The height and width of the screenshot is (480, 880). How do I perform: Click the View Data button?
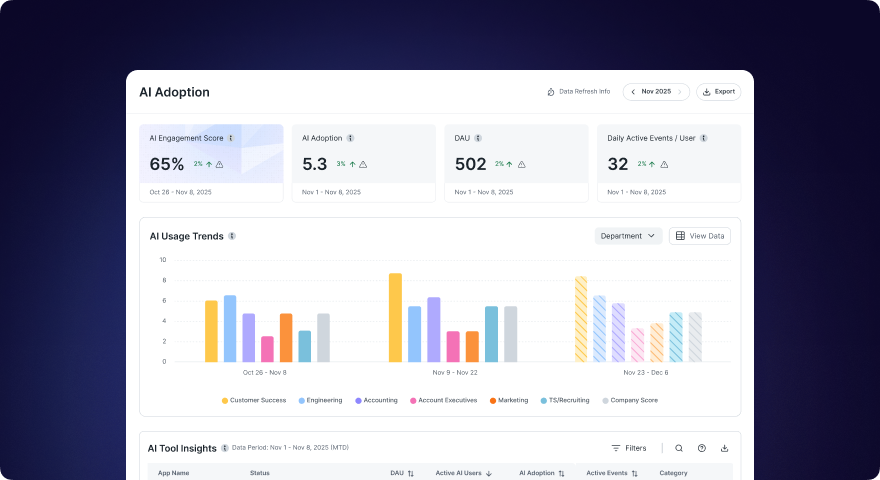tap(700, 236)
